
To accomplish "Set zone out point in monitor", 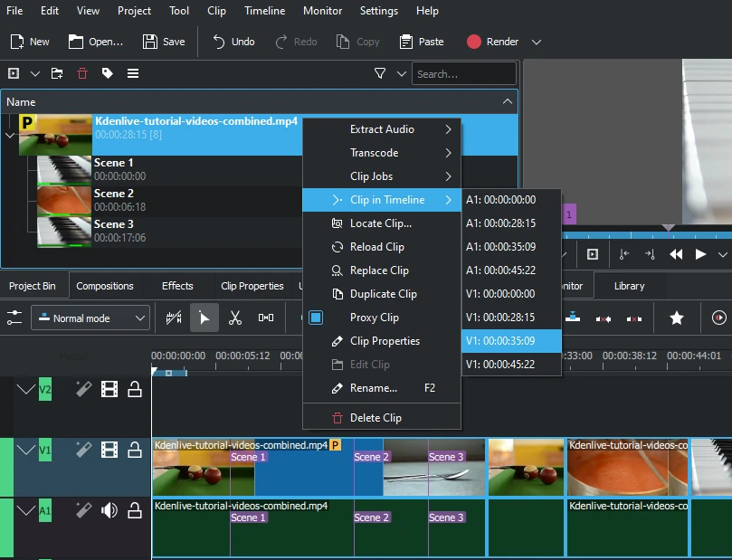I will click(650, 254).
